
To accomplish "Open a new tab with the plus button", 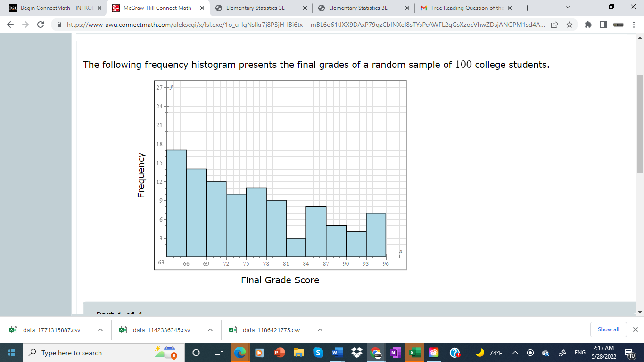I will [527, 8].
